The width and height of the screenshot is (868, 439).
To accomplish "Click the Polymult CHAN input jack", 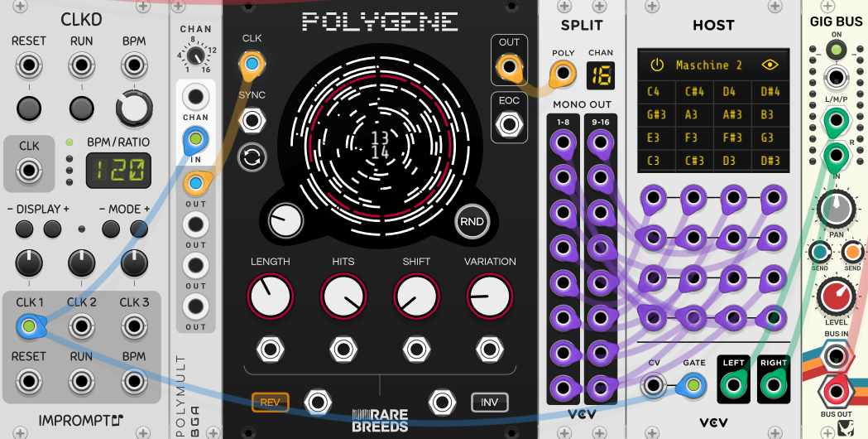I will 195,96.
